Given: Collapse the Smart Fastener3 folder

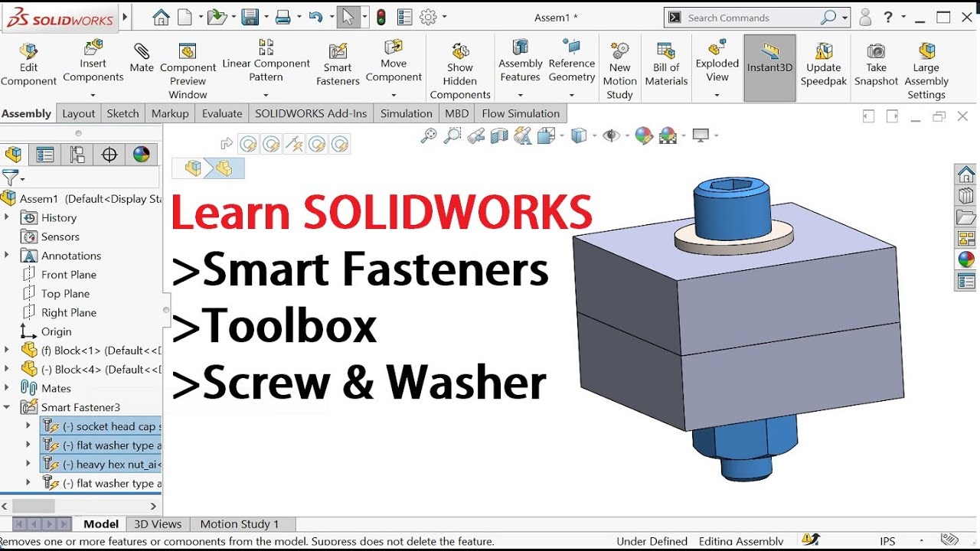Looking at the screenshot, I should [7, 407].
